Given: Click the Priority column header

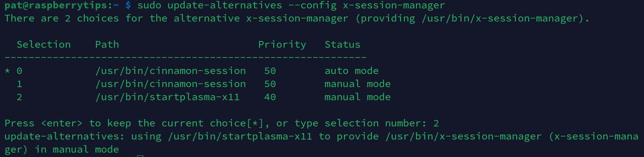Looking at the screenshot, I should pyautogui.click(x=282, y=45).
